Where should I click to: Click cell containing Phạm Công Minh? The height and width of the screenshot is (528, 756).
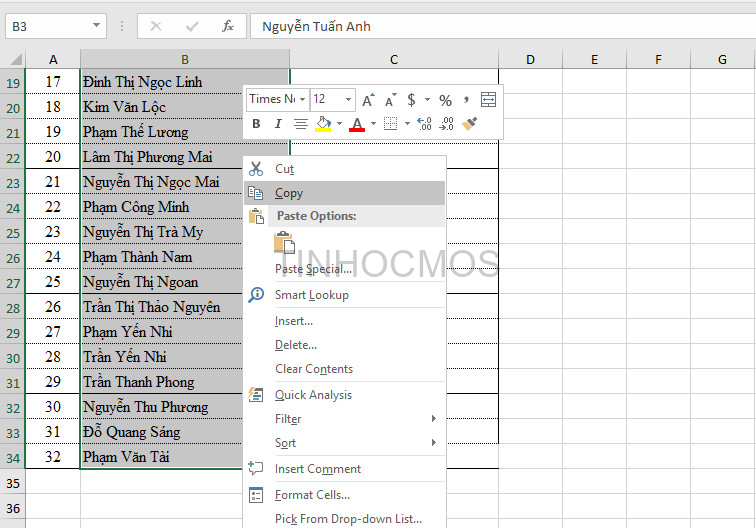click(162, 207)
